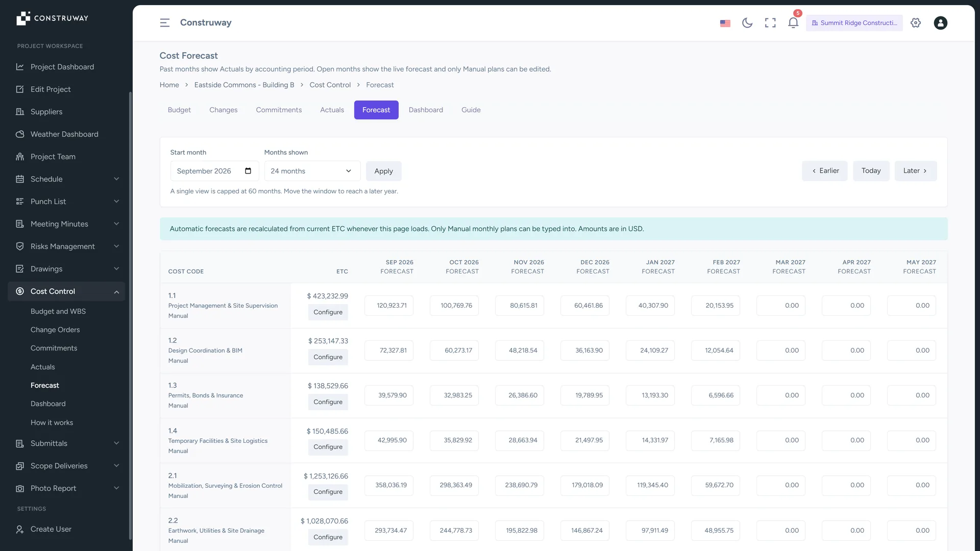Edit Sep 2026 forecast for row 1.1
Screen dimensions: 980x551
388,306
